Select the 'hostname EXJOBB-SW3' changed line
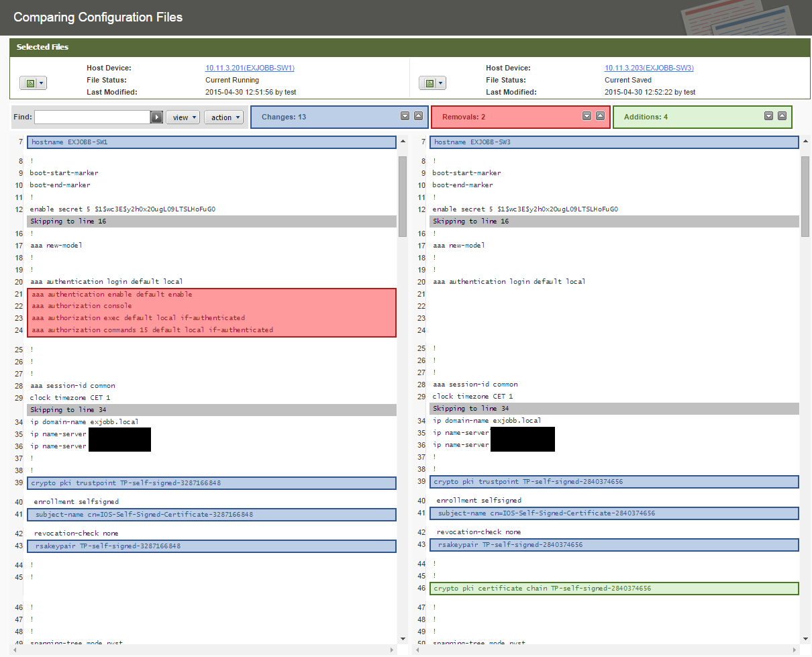The height and width of the screenshot is (657, 812). tap(614, 142)
